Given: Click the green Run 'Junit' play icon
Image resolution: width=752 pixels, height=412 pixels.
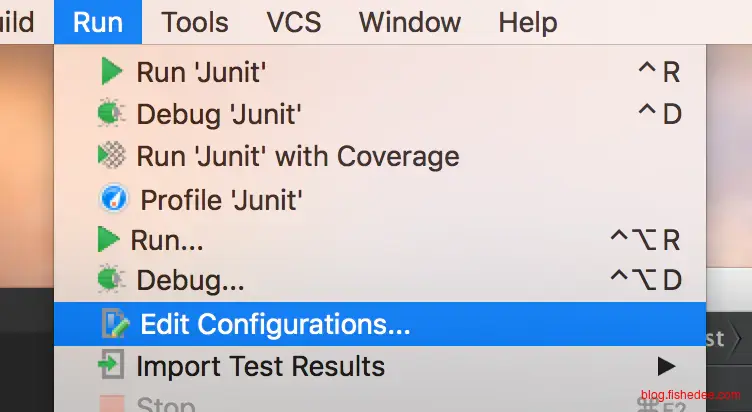Looking at the screenshot, I should click(111, 72).
